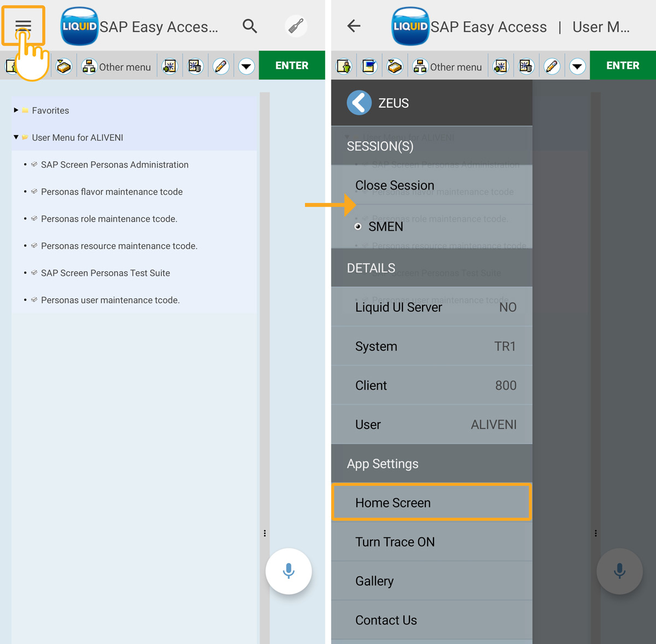Tap the magnifying glass search icon
Screen dimensions: 656x644
pos(250,26)
